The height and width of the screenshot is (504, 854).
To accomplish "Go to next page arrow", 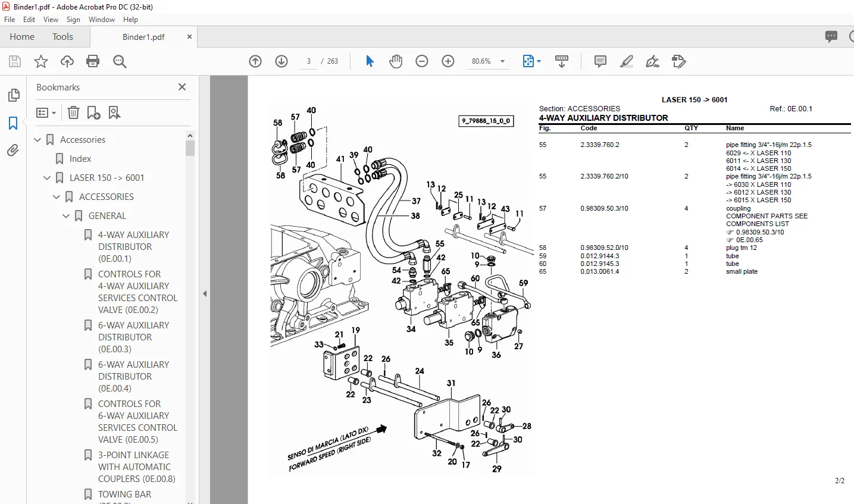I will pos(281,61).
